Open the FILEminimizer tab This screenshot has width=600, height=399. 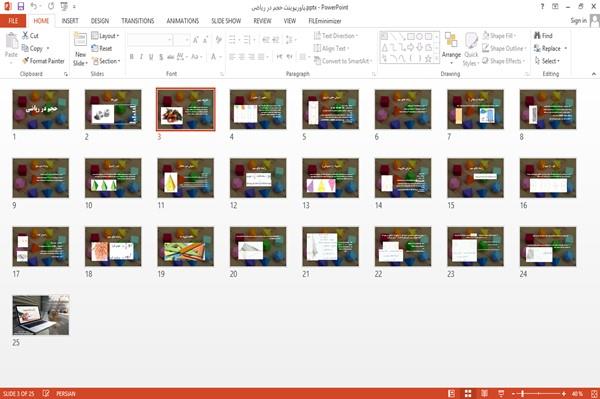[325, 21]
